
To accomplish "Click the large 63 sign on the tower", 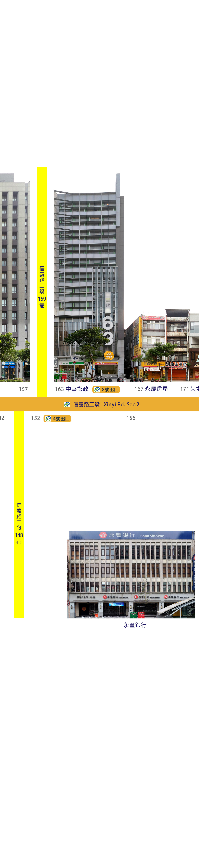I will (x=108, y=331).
